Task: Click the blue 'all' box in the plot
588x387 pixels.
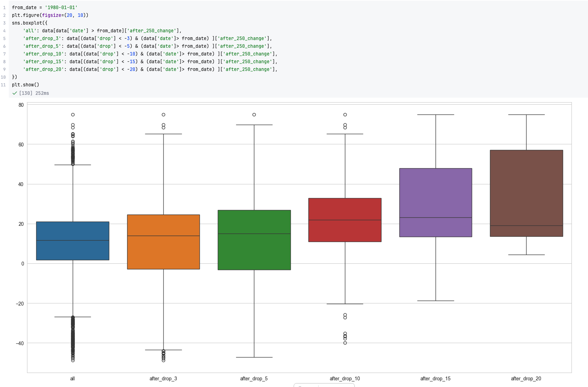Action: pyautogui.click(x=73, y=241)
